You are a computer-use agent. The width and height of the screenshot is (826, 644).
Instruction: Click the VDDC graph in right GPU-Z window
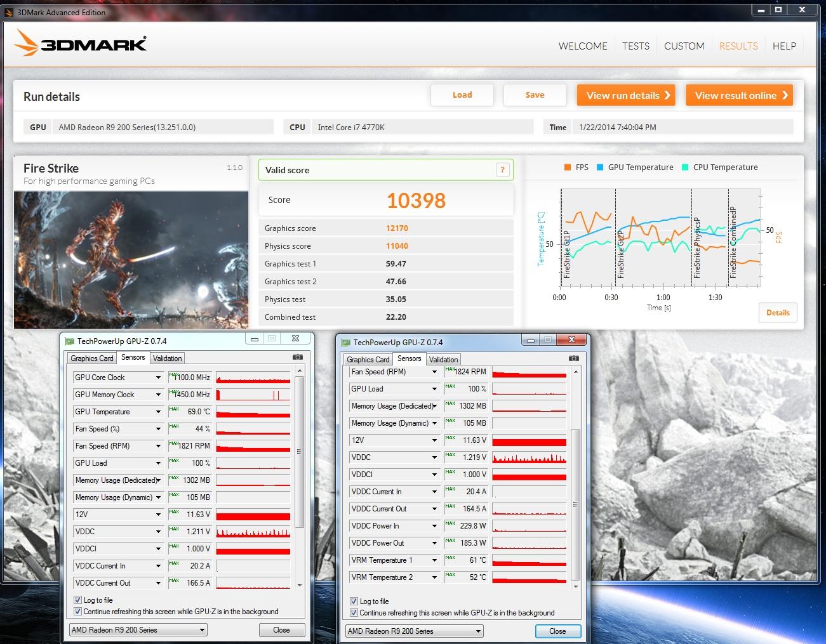pos(529,457)
